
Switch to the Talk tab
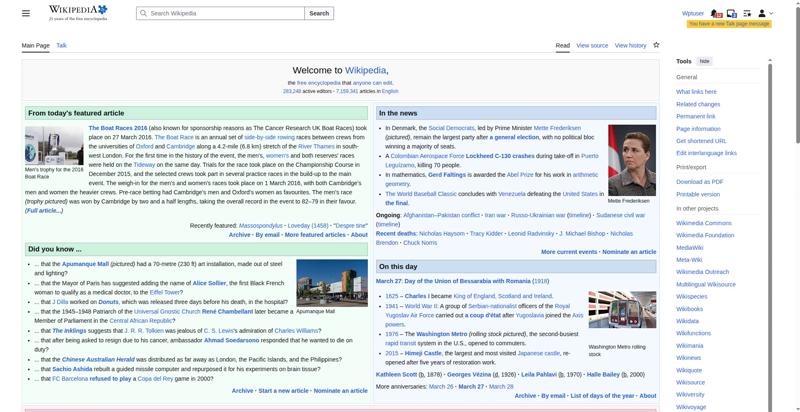61,45
